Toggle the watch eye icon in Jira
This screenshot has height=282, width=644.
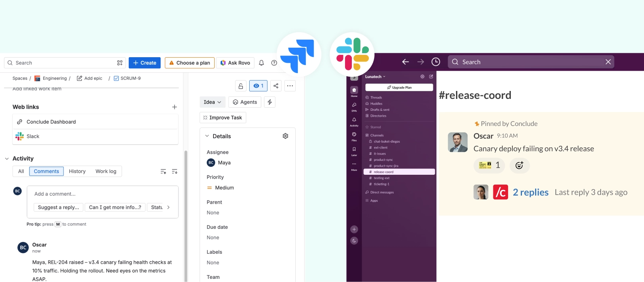258,86
